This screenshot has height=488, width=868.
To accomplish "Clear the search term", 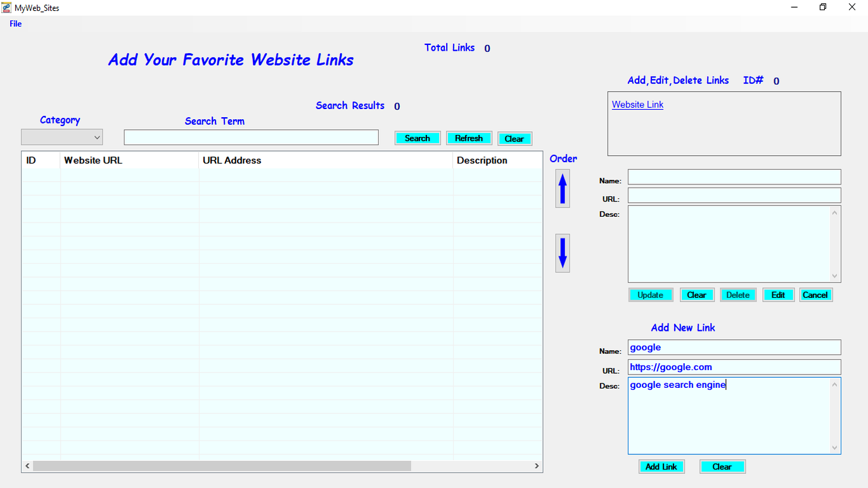I will [x=514, y=138].
